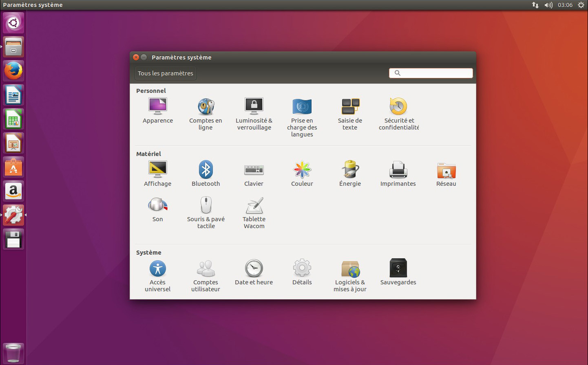Open the Affichage display settings
The image size is (588, 365).
coord(158,174)
